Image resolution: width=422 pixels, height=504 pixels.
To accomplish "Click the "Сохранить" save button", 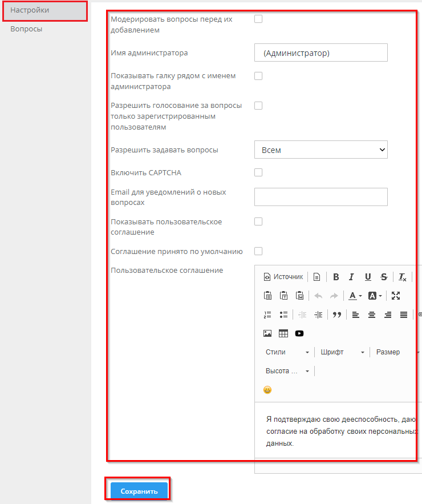I will (139, 491).
